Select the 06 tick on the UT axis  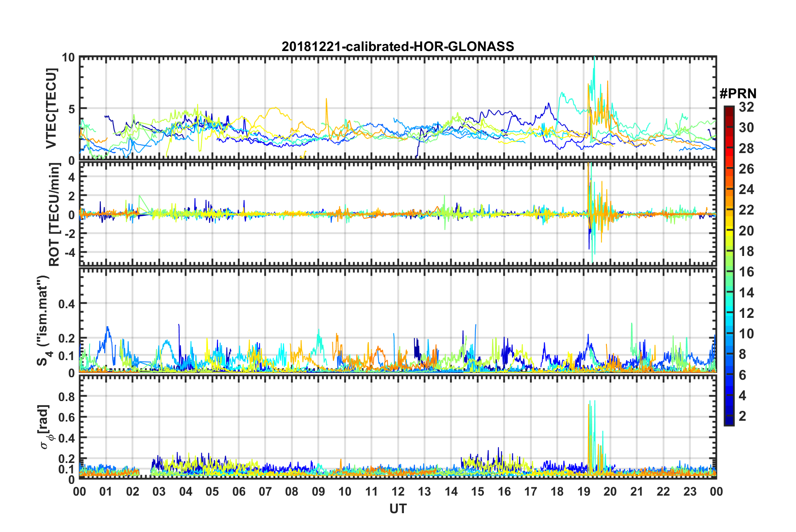[x=239, y=491]
